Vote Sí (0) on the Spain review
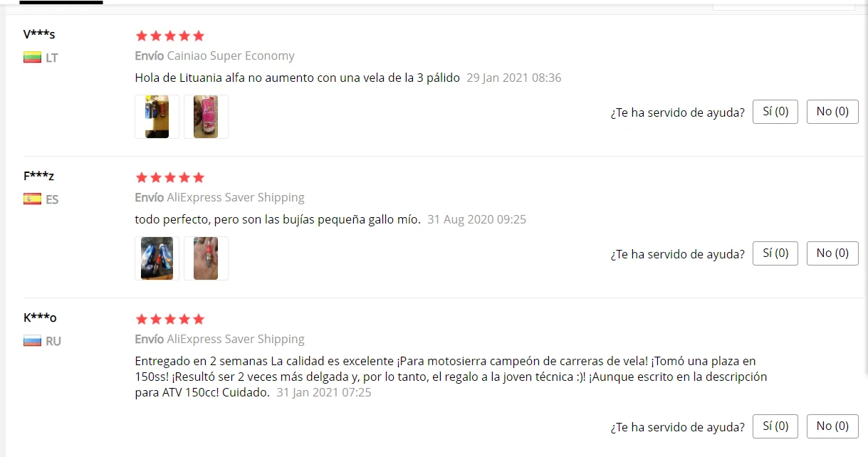 (x=775, y=253)
